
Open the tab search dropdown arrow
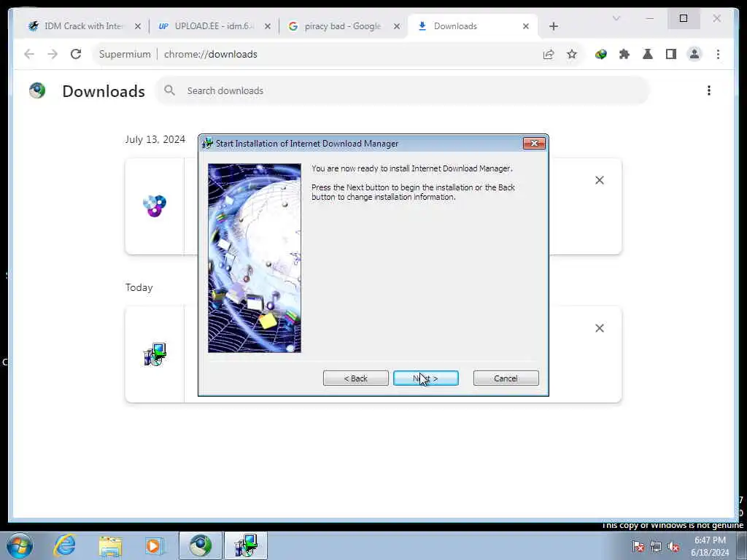tap(616, 18)
